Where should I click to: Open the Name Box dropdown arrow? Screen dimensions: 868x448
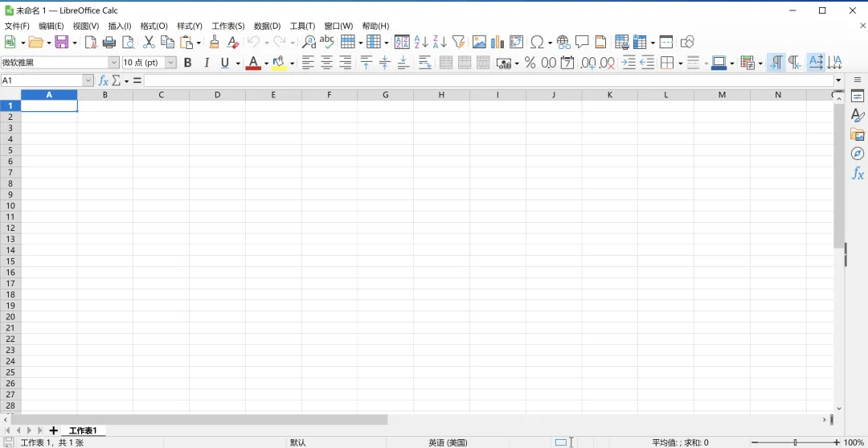click(88, 81)
